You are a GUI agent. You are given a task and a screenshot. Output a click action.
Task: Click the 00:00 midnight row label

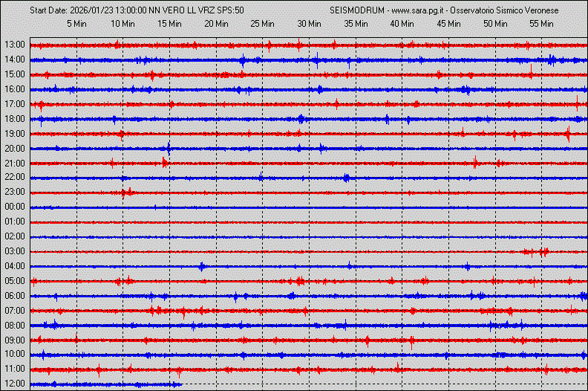pyautogui.click(x=15, y=207)
